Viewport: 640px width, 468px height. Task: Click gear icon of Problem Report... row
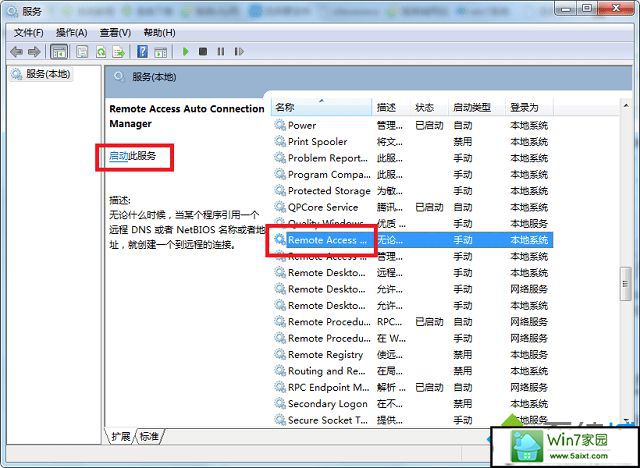click(x=280, y=157)
